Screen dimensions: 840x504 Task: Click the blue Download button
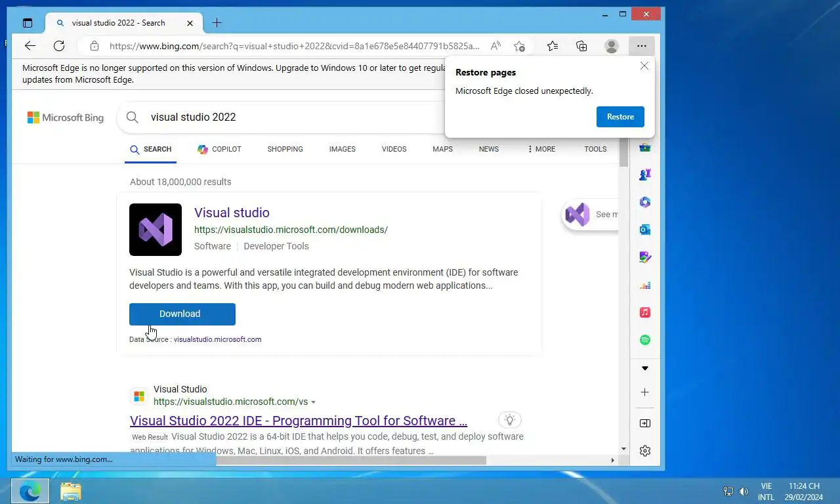[x=182, y=314]
